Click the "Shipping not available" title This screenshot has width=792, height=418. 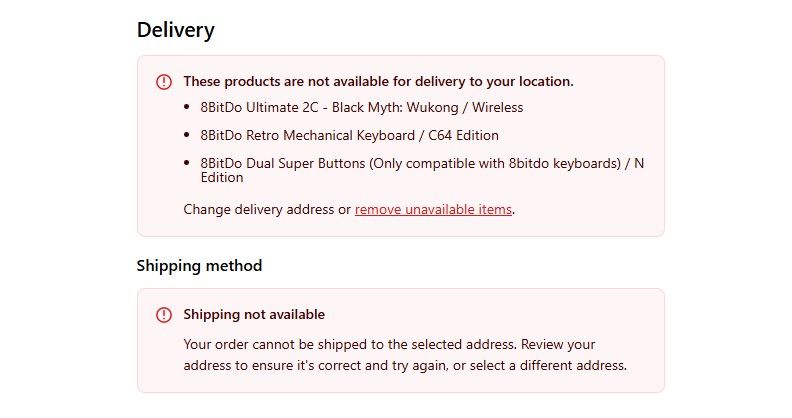tap(254, 315)
